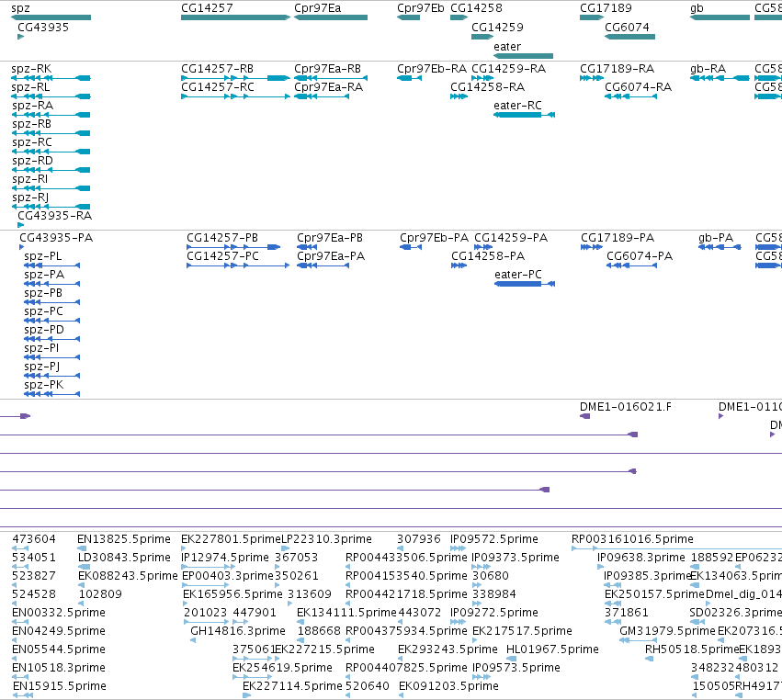Click EST label EK091203.5prime
Viewport: 782px width, 700px height.
448,686
